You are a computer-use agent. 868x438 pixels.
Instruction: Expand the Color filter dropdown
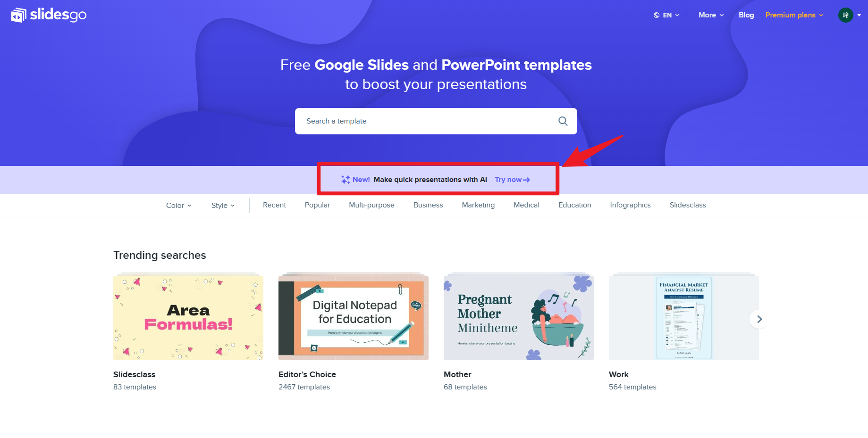[x=178, y=206]
